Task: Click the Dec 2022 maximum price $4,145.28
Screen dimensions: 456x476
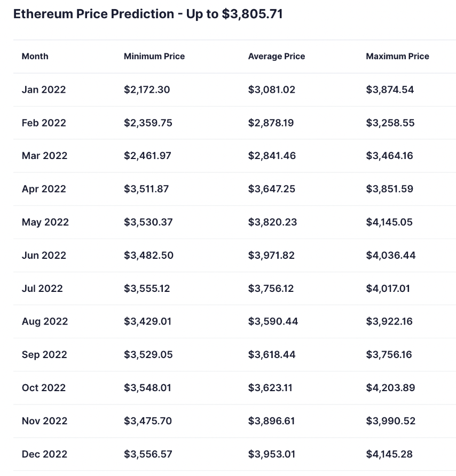Action: [389, 454]
